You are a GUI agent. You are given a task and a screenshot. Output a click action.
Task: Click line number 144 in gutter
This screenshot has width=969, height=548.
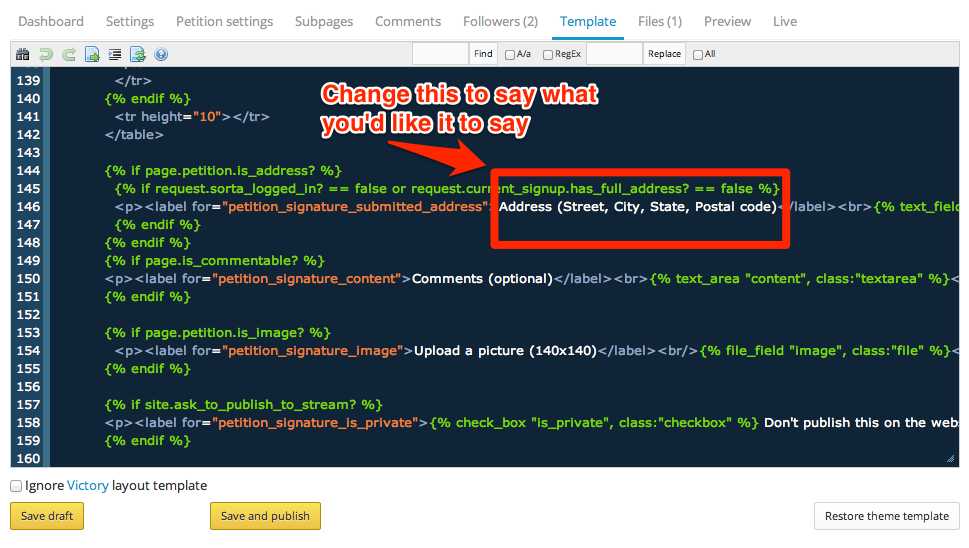(x=28, y=171)
